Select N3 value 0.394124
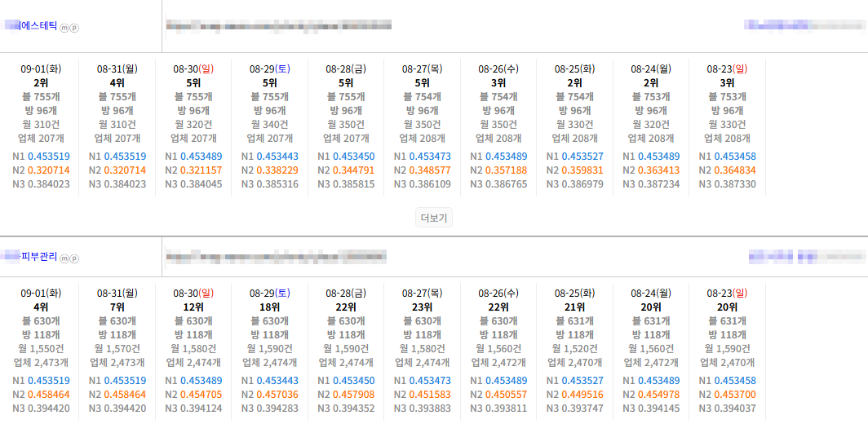The image size is (868, 424). tap(201, 409)
